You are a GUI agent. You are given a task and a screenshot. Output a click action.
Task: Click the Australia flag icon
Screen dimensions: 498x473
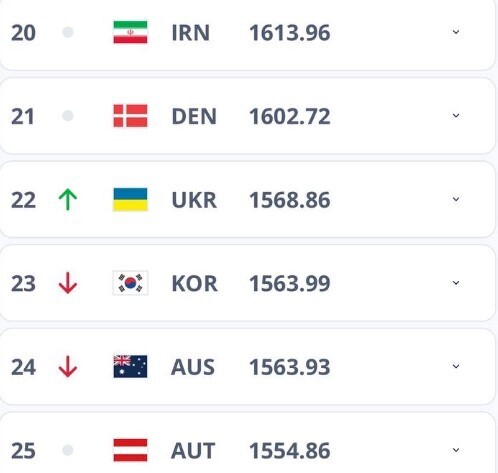click(130, 367)
